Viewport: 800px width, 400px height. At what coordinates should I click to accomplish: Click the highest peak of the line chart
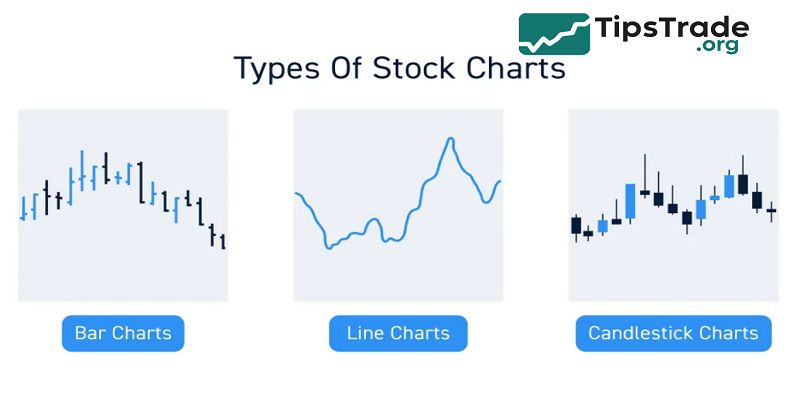(x=452, y=139)
